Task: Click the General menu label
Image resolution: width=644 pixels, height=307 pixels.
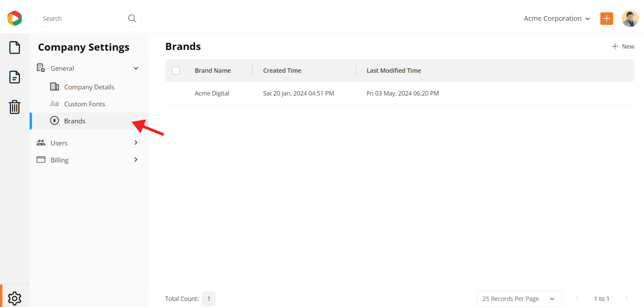Action: (x=62, y=68)
